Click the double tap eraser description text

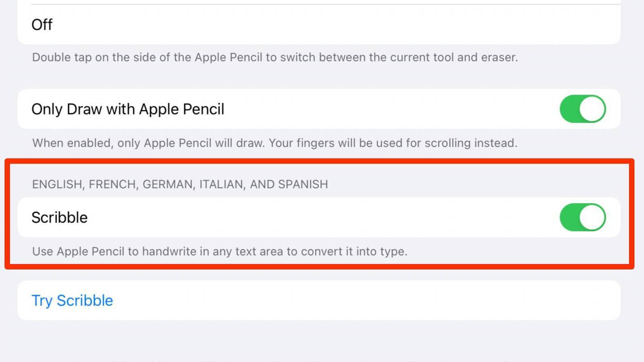coord(275,57)
